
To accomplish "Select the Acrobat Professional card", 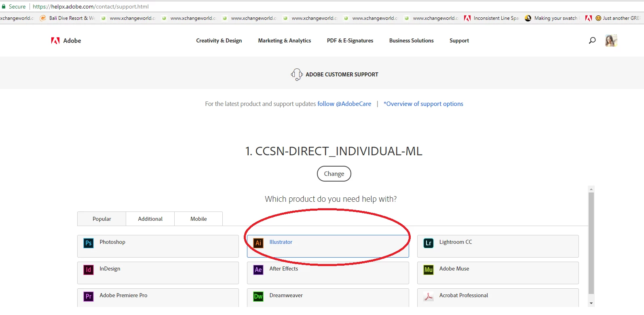I will 498,298.
